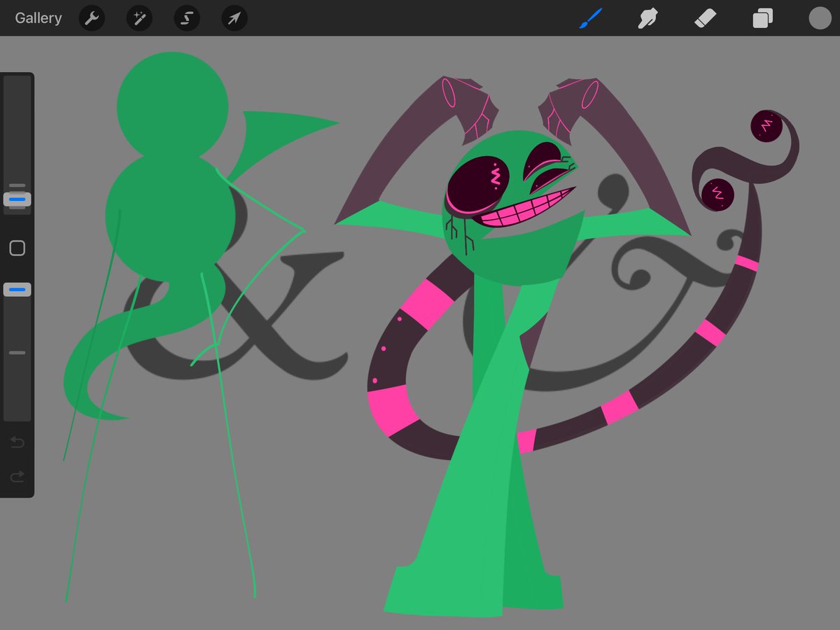
Task: Open the Gallery
Action: 38,18
